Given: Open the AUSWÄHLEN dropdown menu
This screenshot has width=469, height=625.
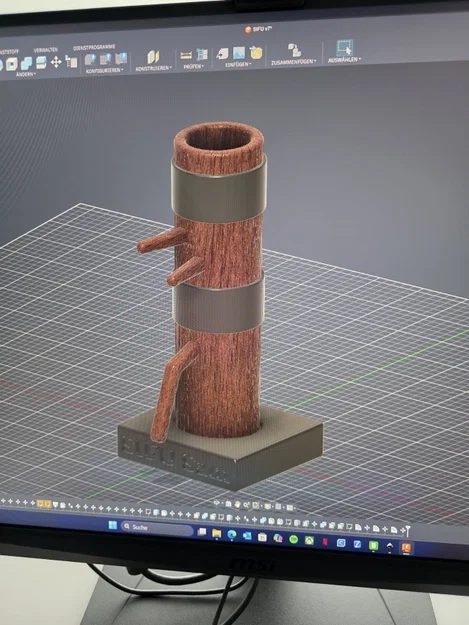Looking at the screenshot, I should pos(344,60).
